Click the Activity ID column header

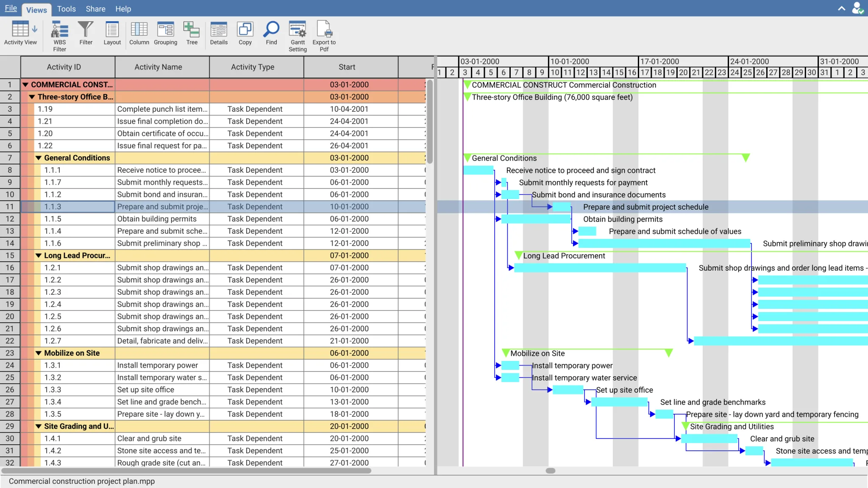(x=68, y=67)
